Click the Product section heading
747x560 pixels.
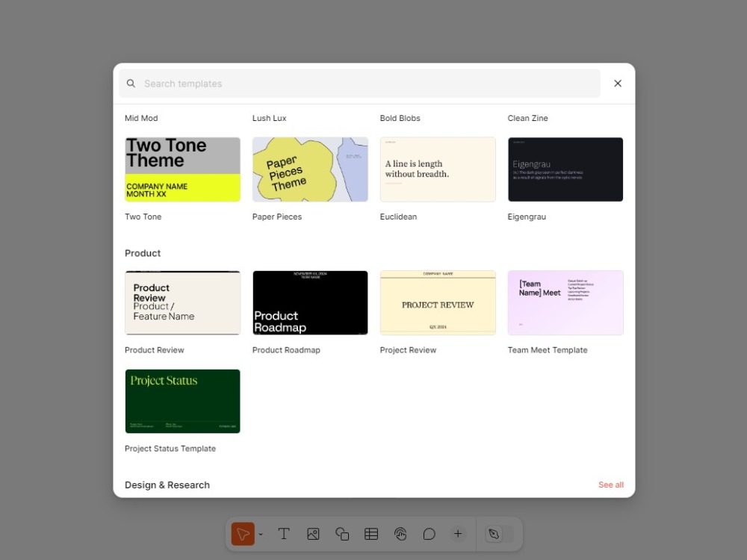click(x=143, y=253)
